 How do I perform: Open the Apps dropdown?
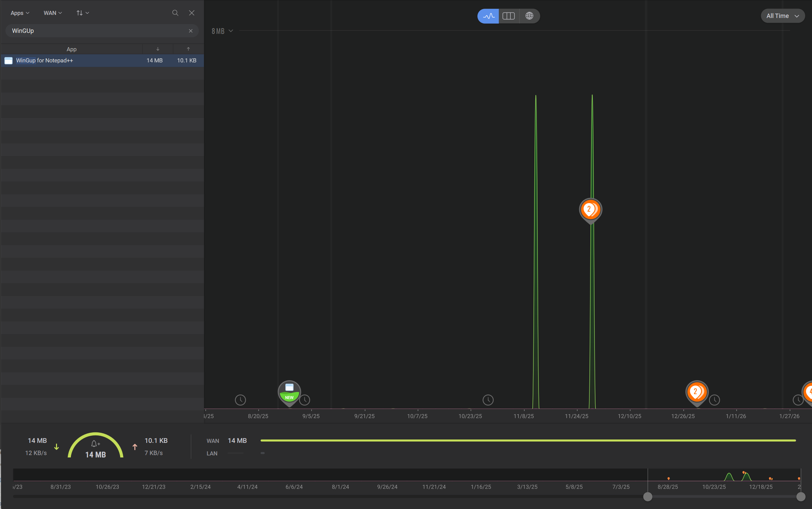coord(20,13)
